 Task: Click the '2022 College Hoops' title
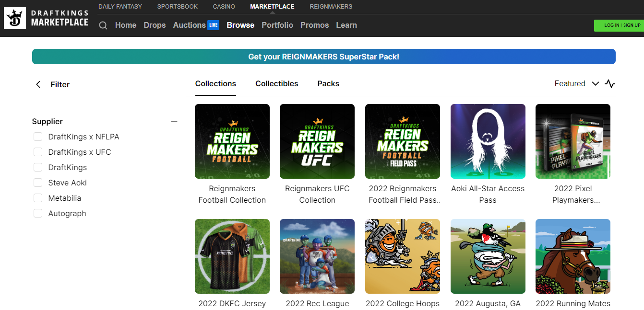tap(403, 304)
